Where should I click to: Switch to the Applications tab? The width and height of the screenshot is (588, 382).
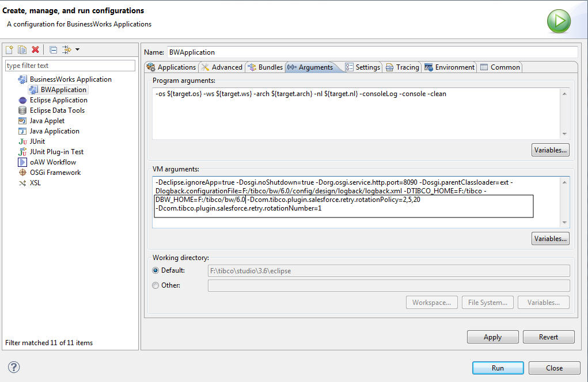[x=172, y=67]
